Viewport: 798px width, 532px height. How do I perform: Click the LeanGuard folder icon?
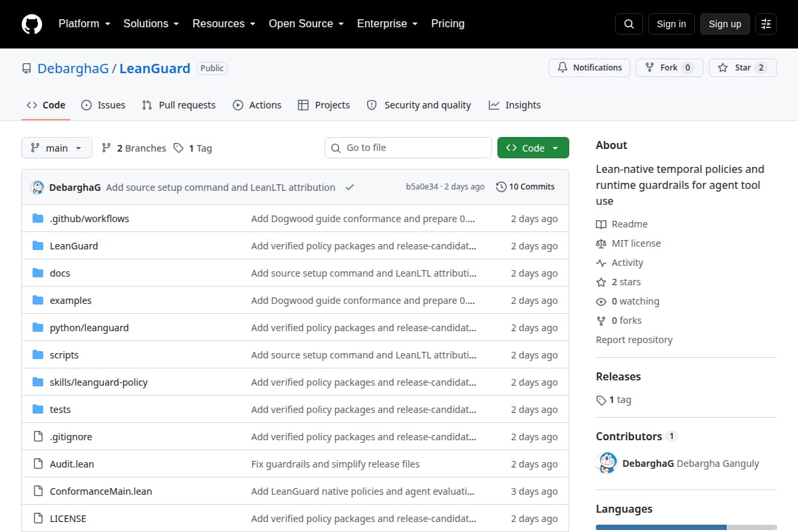pyautogui.click(x=38, y=246)
